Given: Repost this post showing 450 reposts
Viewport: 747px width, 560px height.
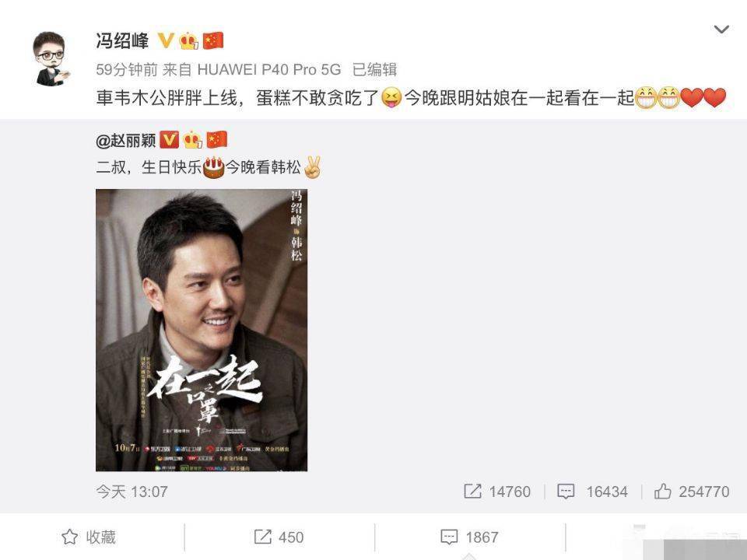Looking at the screenshot, I should pos(279,537).
